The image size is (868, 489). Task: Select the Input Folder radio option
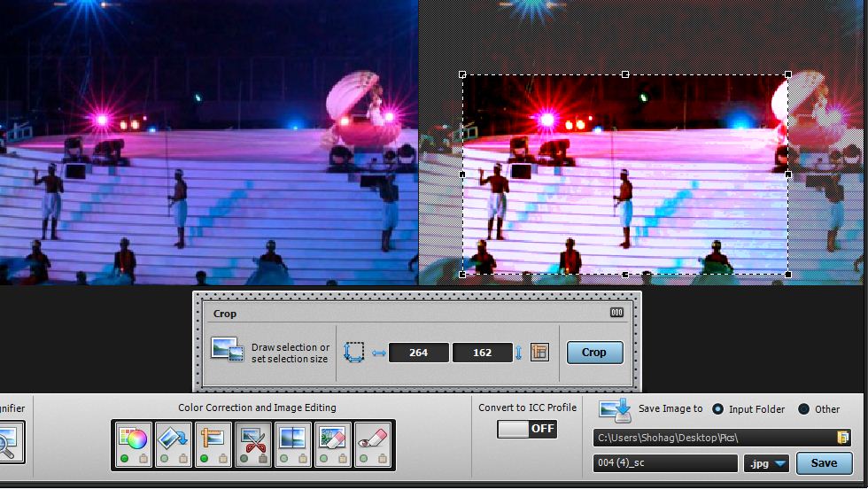[x=718, y=409]
